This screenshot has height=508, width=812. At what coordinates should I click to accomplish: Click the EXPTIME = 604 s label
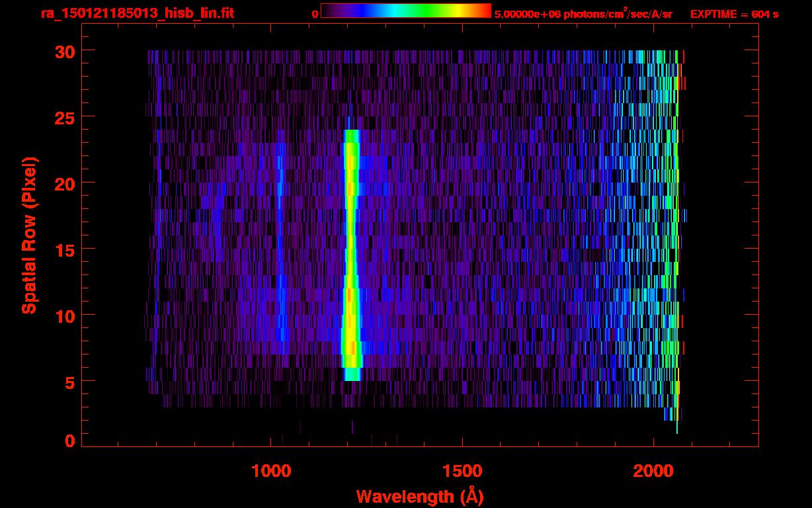[x=734, y=14]
